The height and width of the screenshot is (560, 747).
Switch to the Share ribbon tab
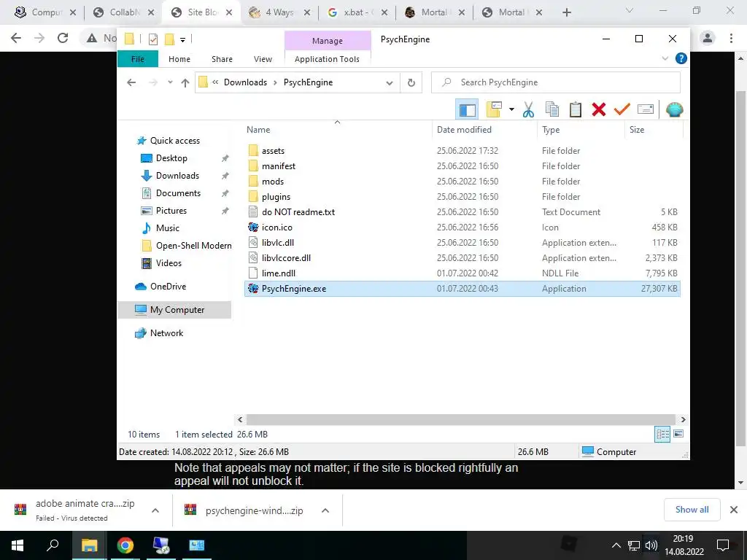point(222,59)
